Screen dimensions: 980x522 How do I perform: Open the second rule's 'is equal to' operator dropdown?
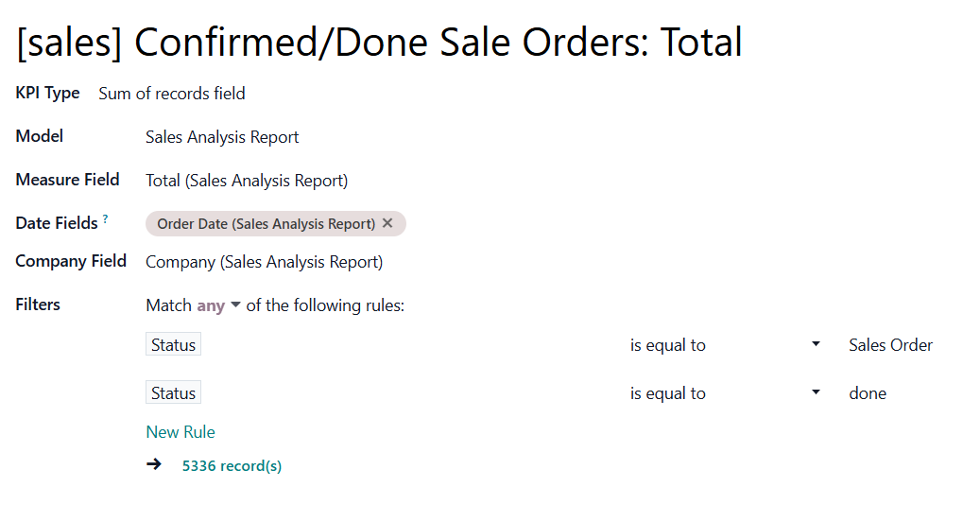725,393
